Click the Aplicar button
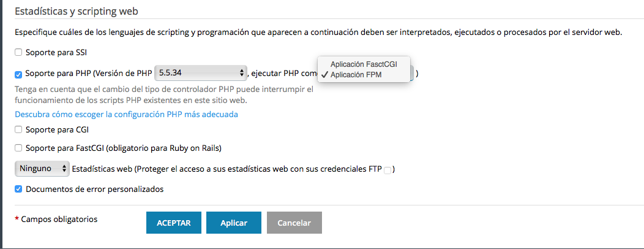 [233, 223]
